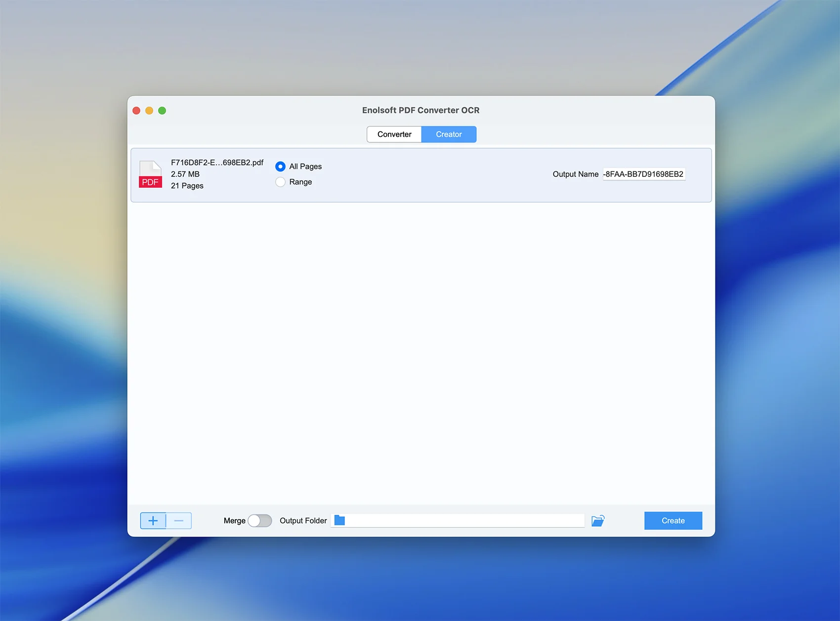The image size is (840, 621).
Task: Click the blue folder icon in path field
Action: click(x=339, y=520)
